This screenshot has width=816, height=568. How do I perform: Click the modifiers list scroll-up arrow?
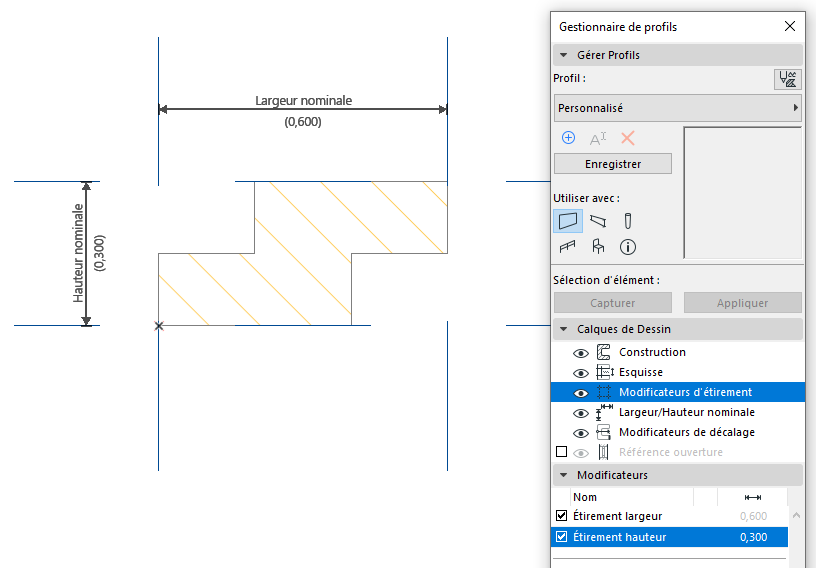pos(796,515)
